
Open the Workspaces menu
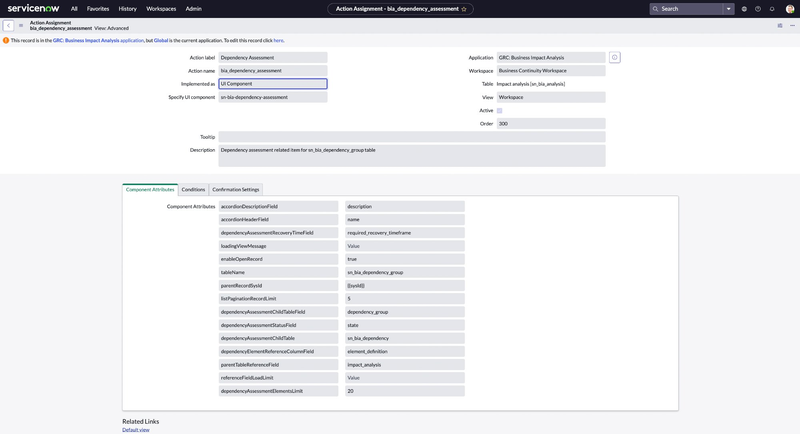pos(161,9)
